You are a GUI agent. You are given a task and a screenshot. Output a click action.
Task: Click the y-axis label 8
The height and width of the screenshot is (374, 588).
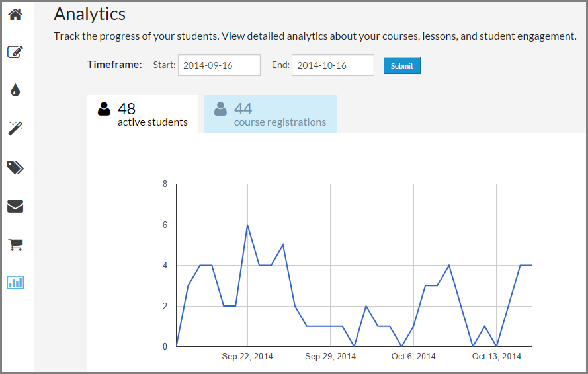(x=165, y=184)
